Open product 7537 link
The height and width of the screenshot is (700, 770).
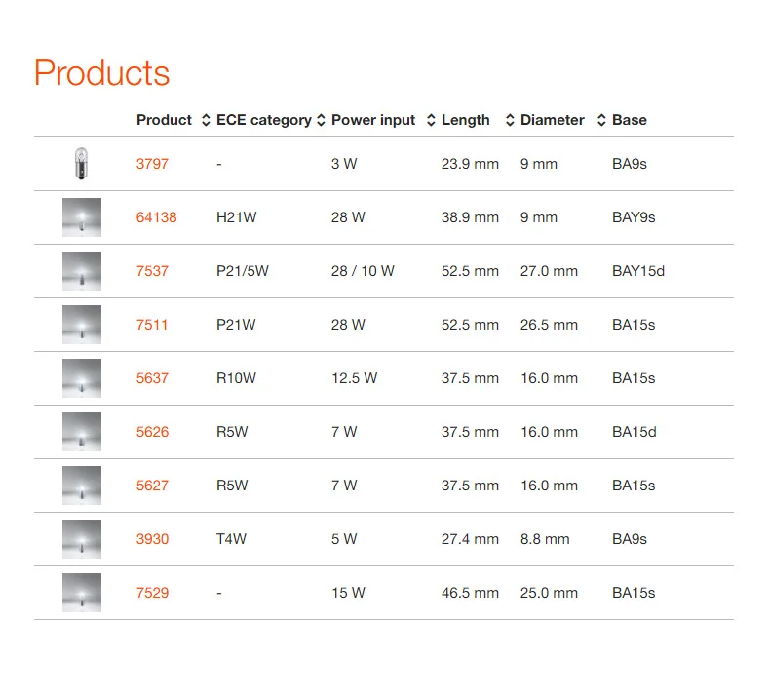[152, 271]
